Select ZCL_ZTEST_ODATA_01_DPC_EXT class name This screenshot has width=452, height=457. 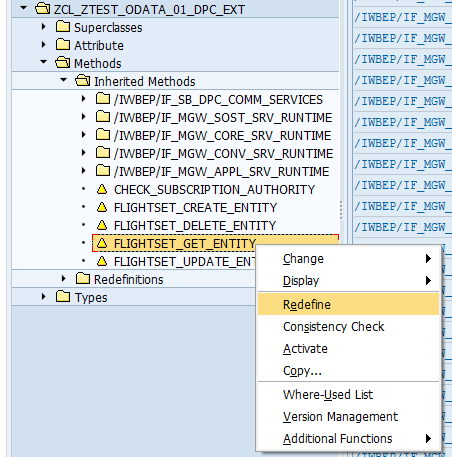point(149,10)
